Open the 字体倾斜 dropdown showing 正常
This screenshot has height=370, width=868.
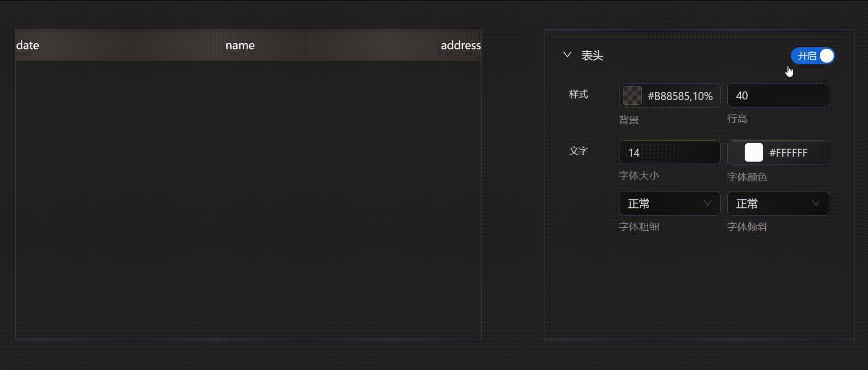coord(778,203)
